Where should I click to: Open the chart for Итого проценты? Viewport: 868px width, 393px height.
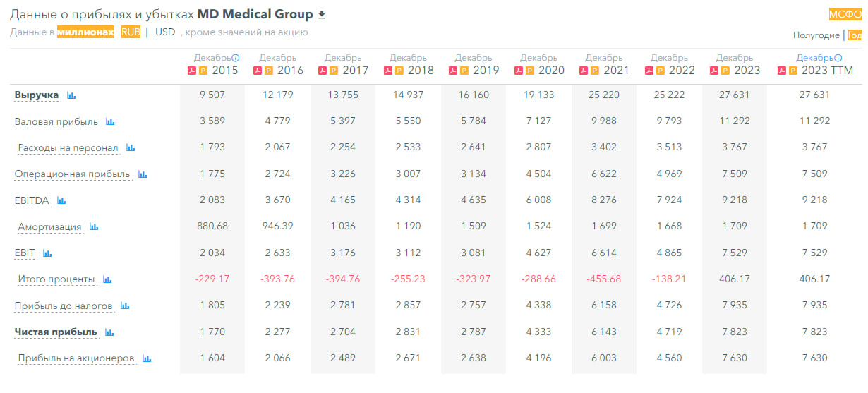click(107, 280)
